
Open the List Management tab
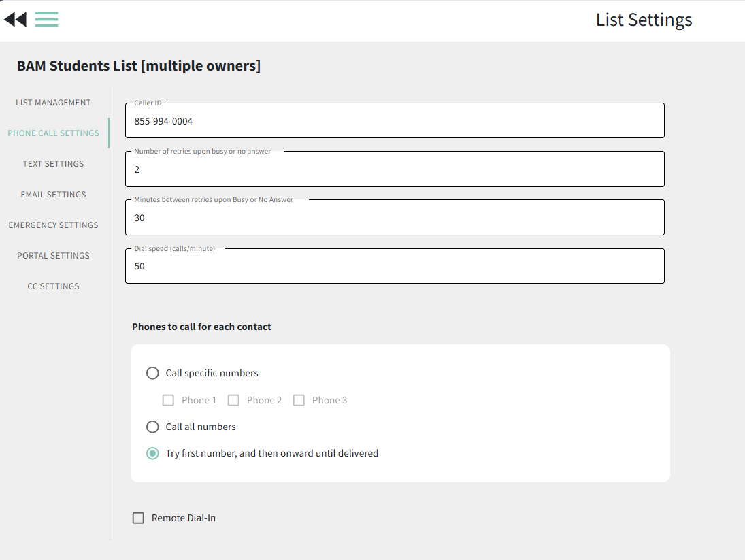(x=53, y=103)
